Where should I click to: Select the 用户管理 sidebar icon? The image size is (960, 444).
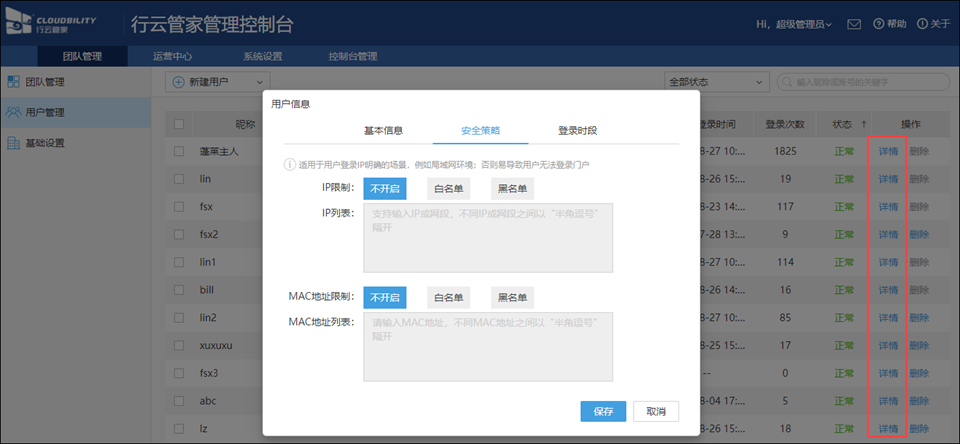tap(13, 112)
